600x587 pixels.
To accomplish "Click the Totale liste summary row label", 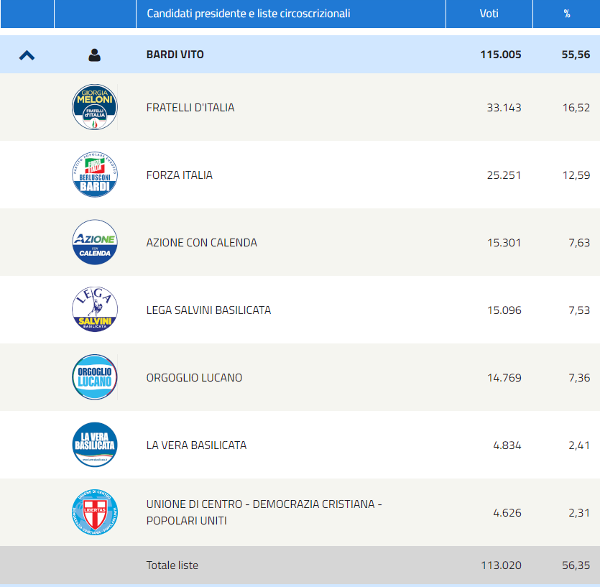I will click(x=172, y=565).
